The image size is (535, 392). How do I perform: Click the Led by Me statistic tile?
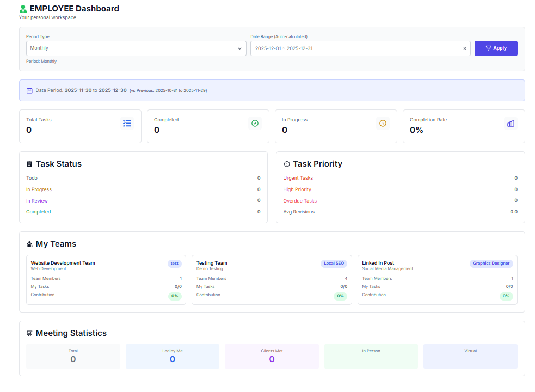(x=173, y=356)
